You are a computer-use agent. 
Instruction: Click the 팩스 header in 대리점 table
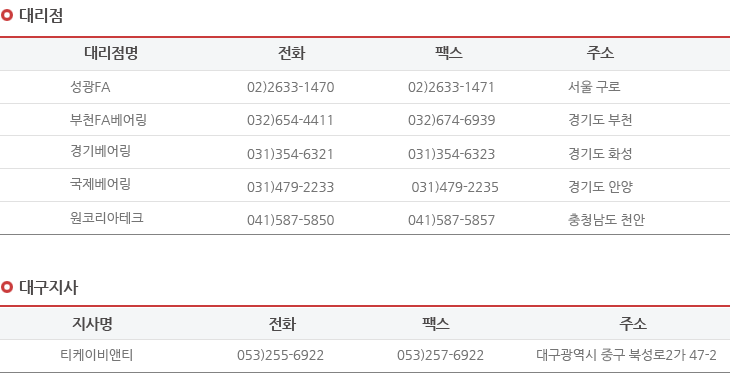(x=448, y=53)
